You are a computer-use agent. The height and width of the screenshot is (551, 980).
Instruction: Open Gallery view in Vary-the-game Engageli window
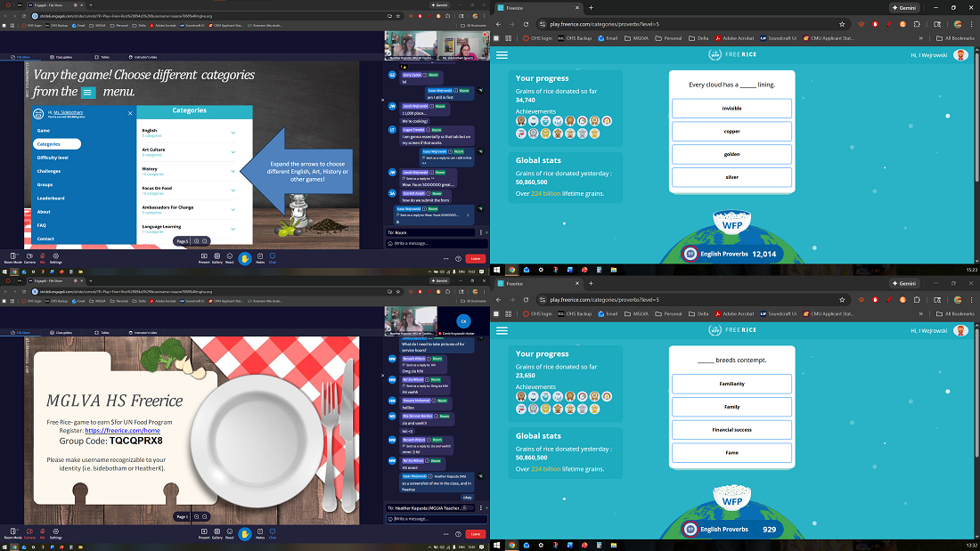(216, 257)
